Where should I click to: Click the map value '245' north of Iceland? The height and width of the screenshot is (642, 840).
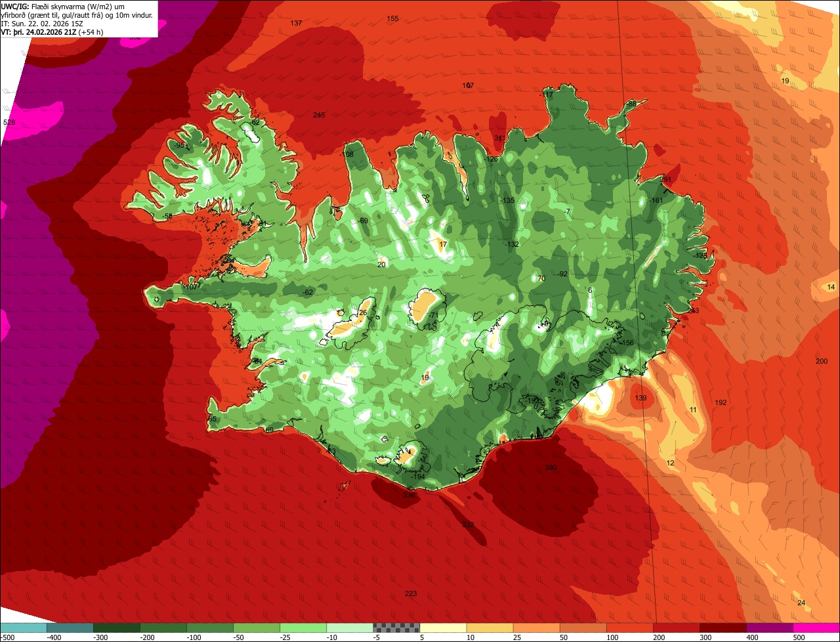click(x=319, y=116)
